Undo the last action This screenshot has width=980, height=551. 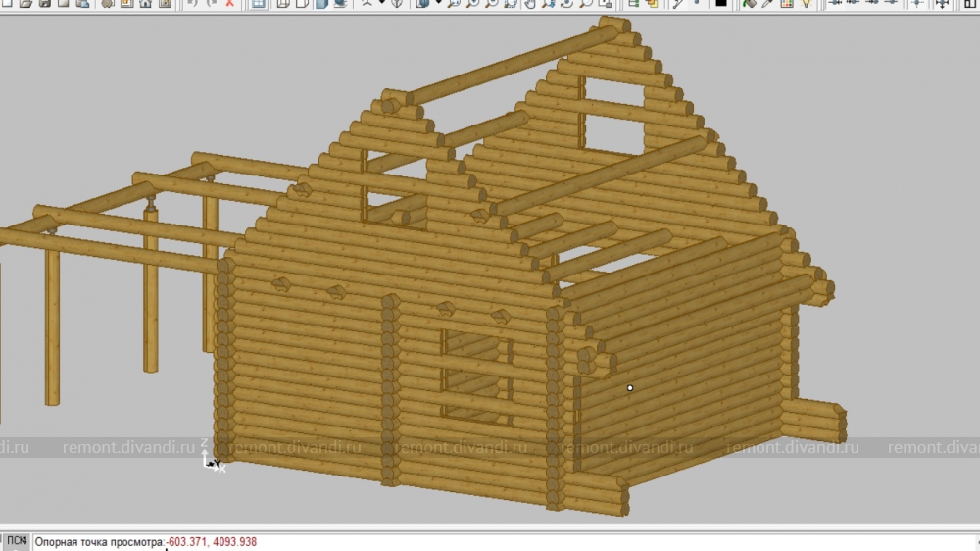193,3
